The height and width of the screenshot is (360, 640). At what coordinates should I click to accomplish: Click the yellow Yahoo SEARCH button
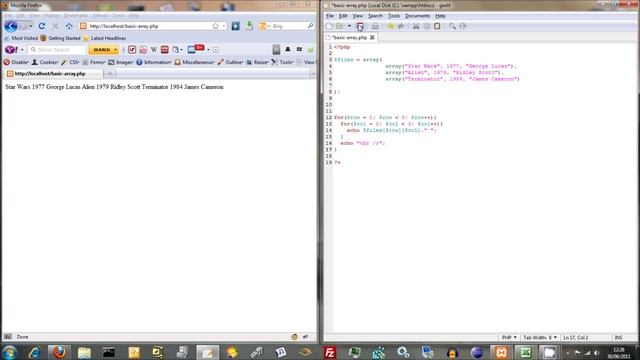103,50
